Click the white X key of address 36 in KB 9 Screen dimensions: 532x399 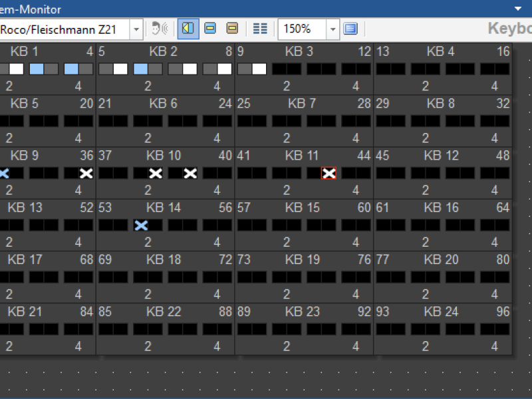coord(86,173)
